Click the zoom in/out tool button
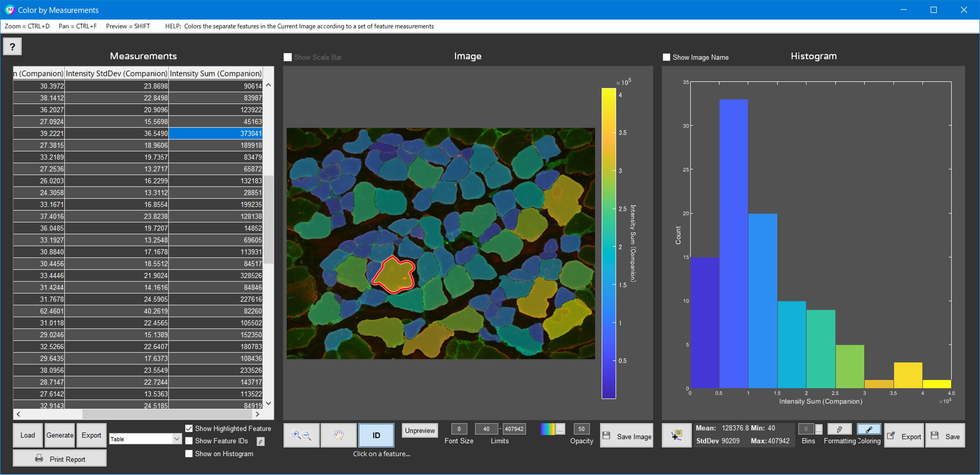980x475 pixels. 301,435
